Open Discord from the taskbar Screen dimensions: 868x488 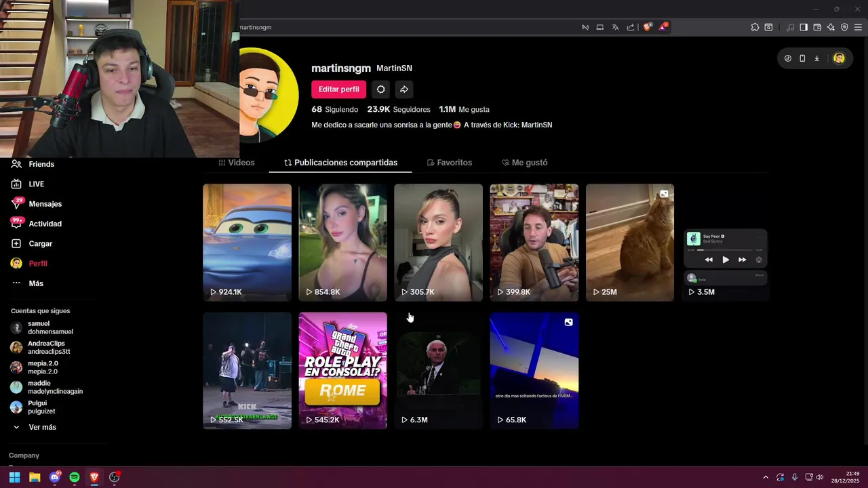pos(55,477)
